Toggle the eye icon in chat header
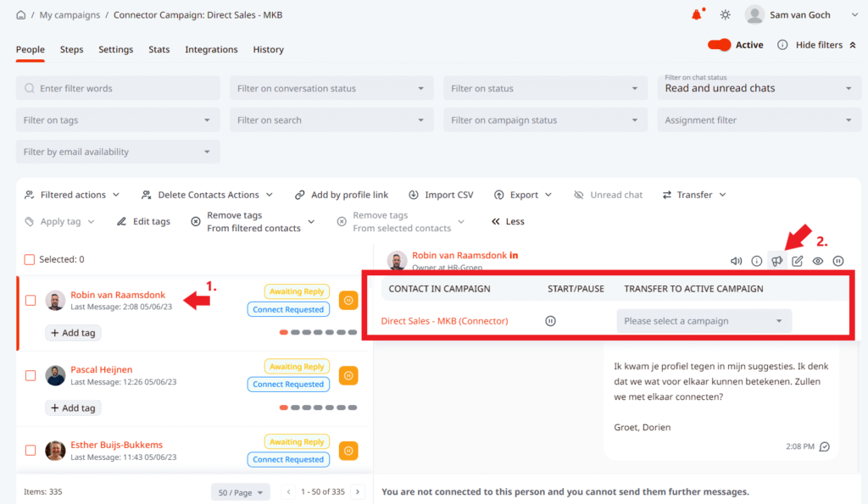 click(817, 261)
